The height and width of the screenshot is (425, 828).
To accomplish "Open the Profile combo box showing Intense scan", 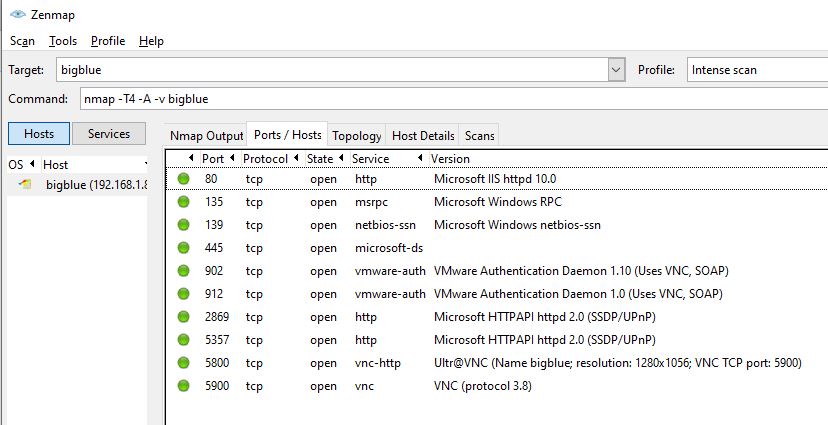I will pyautogui.click(x=757, y=70).
